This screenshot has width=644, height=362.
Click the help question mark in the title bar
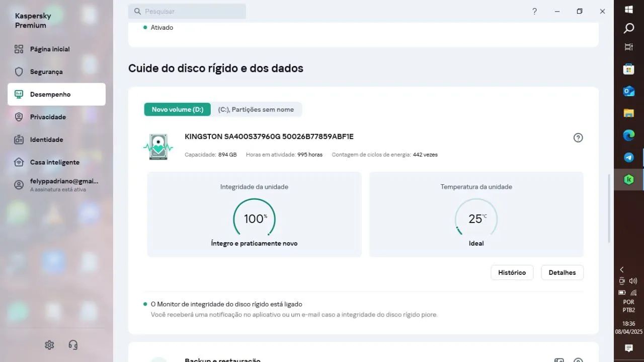pos(534,11)
